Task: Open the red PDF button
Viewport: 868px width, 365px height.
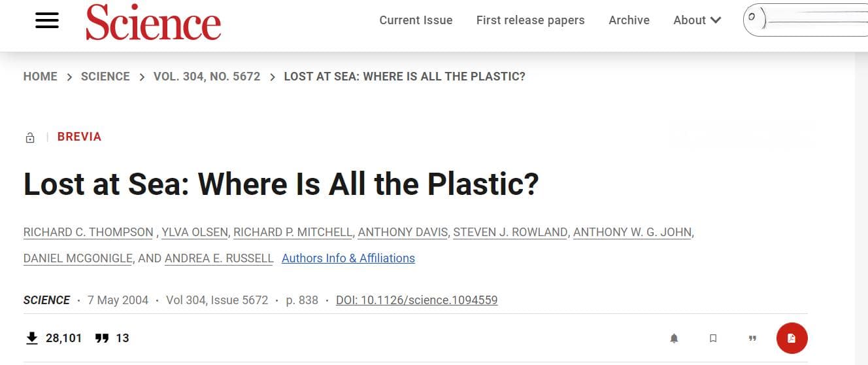Action: coord(792,338)
